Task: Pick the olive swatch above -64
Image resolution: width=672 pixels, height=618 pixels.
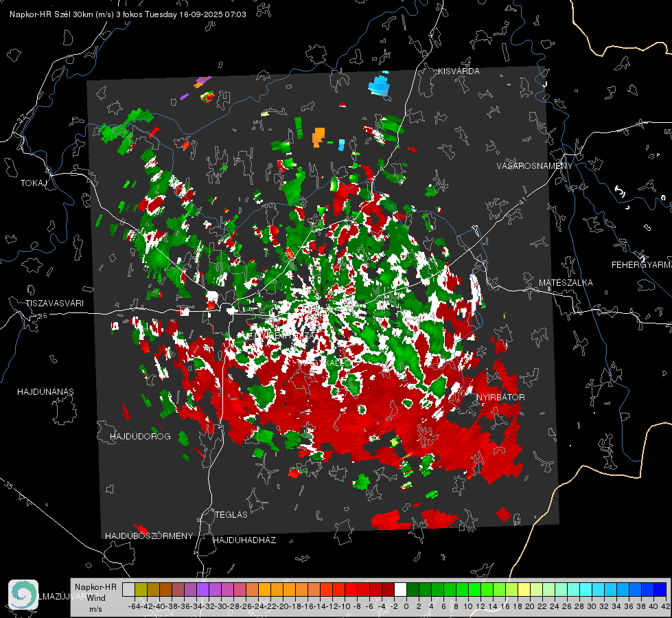Action: tap(141, 589)
